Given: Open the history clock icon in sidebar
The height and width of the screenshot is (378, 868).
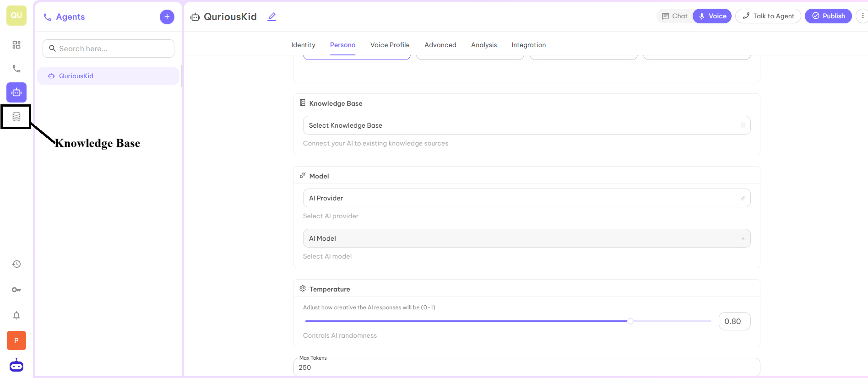Looking at the screenshot, I should click(16, 264).
